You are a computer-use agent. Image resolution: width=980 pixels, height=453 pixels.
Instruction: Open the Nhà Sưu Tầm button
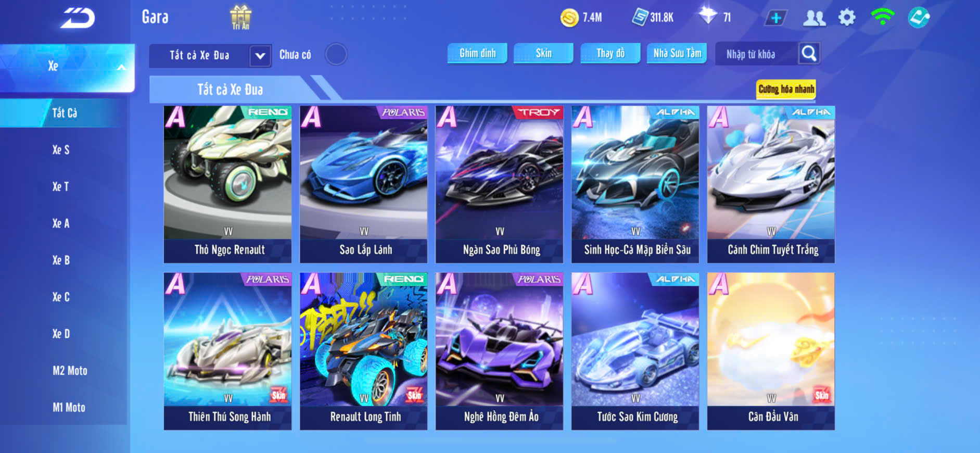(677, 53)
